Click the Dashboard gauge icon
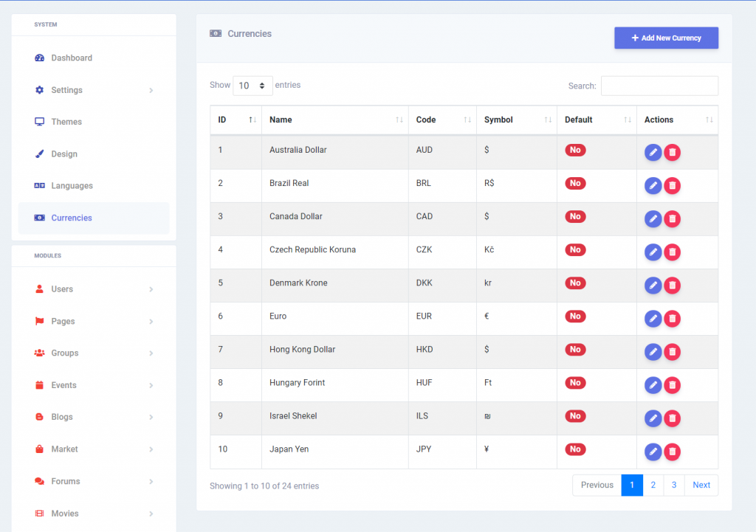 tap(40, 58)
